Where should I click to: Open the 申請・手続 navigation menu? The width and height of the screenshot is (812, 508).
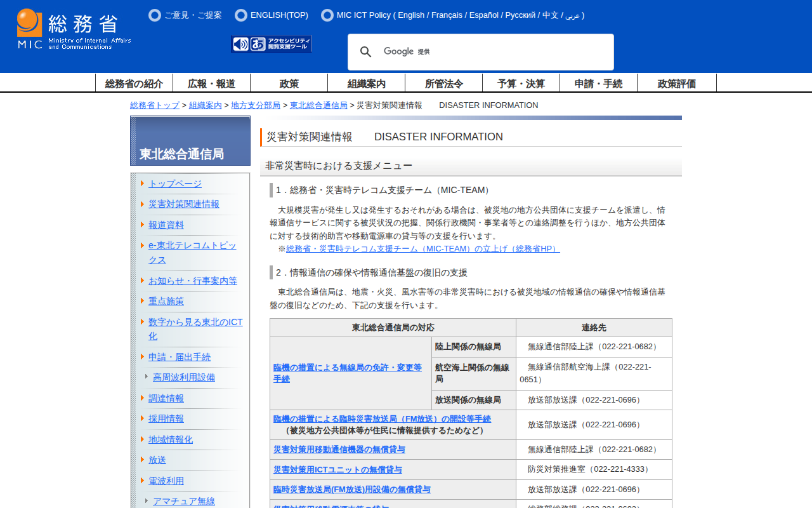click(x=598, y=83)
